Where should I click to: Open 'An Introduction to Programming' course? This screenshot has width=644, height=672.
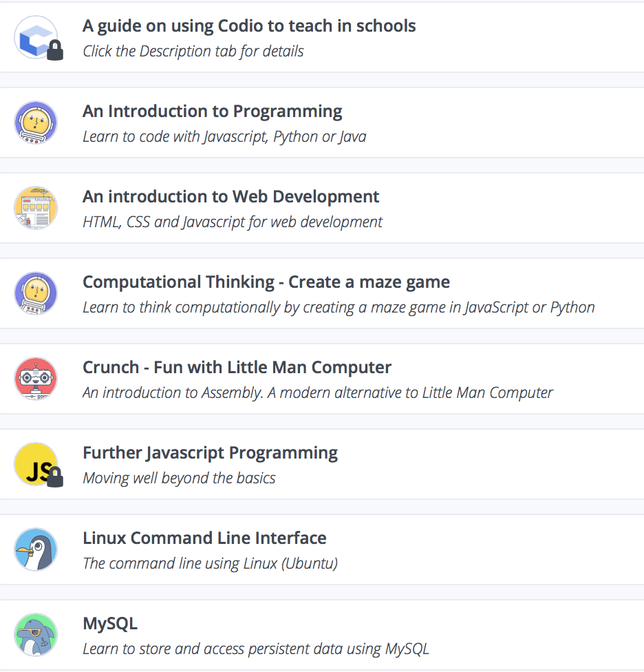[212, 112]
